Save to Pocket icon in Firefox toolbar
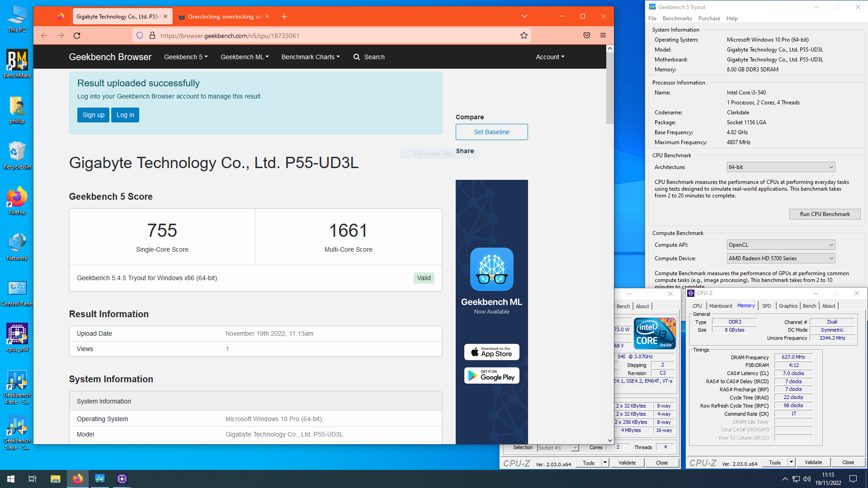The width and height of the screenshot is (868, 488). pos(587,36)
